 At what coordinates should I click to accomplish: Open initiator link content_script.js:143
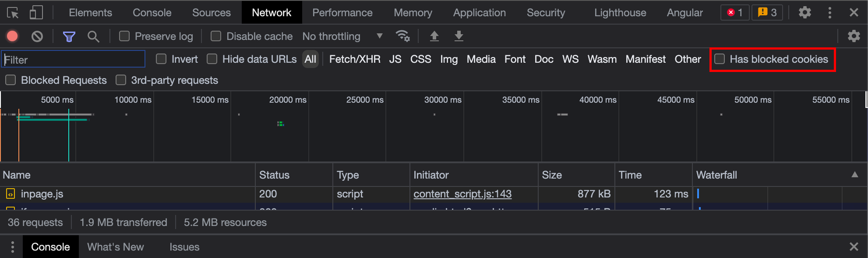[x=462, y=194]
